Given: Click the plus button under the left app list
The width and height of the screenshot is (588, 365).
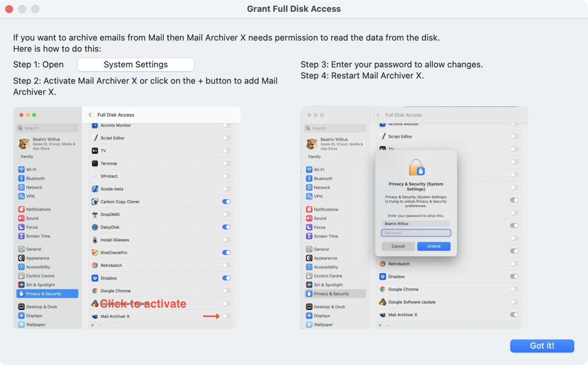Looking at the screenshot, I should (92, 325).
